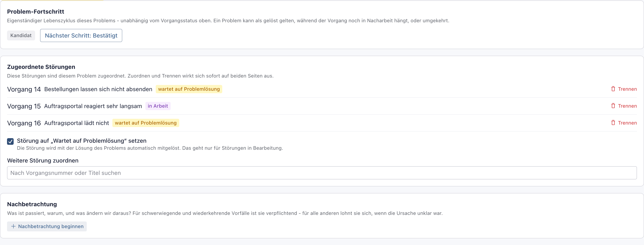The width and height of the screenshot is (644, 245).
Task: Uncheck 'Störung auf Wartet auf Problemlösung setzen'
Action: (x=10, y=141)
